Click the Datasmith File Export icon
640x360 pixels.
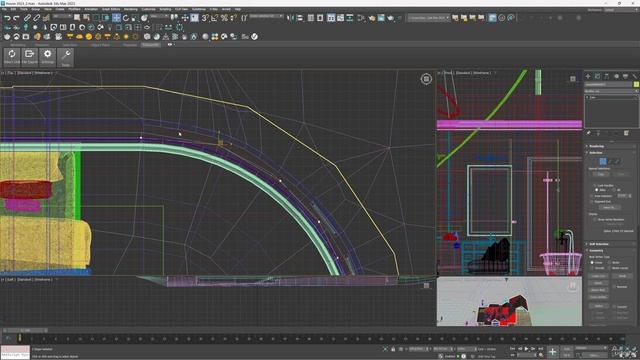pos(29,57)
